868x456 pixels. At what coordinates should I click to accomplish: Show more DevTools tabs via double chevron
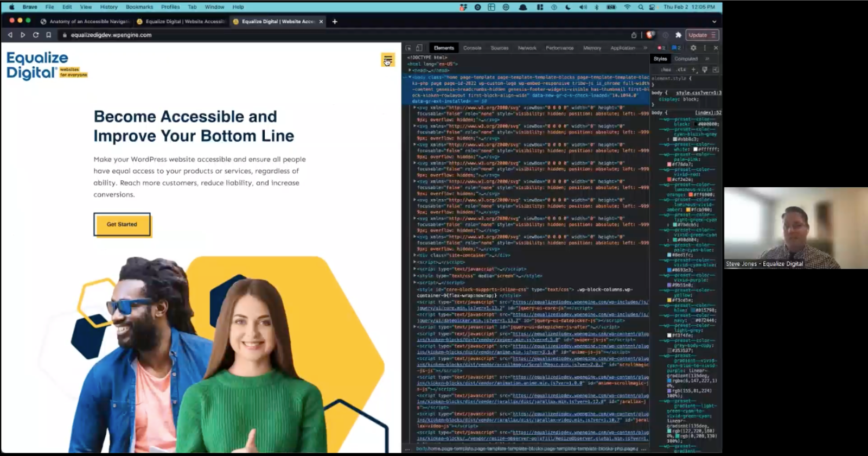(x=645, y=48)
